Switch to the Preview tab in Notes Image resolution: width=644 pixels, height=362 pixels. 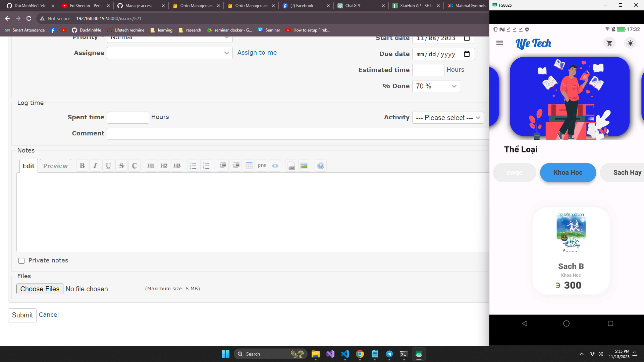coord(55,166)
